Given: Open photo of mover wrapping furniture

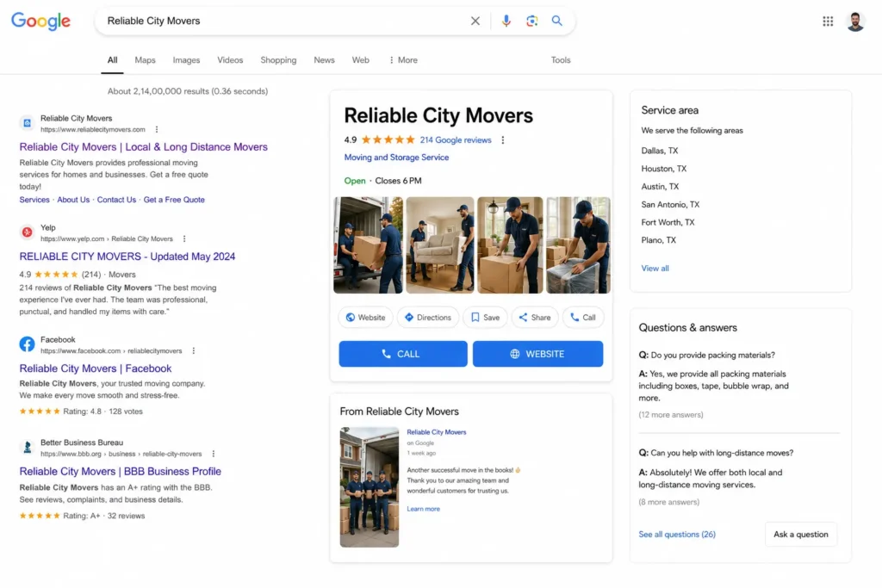Looking at the screenshot, I should pos(578,245).
